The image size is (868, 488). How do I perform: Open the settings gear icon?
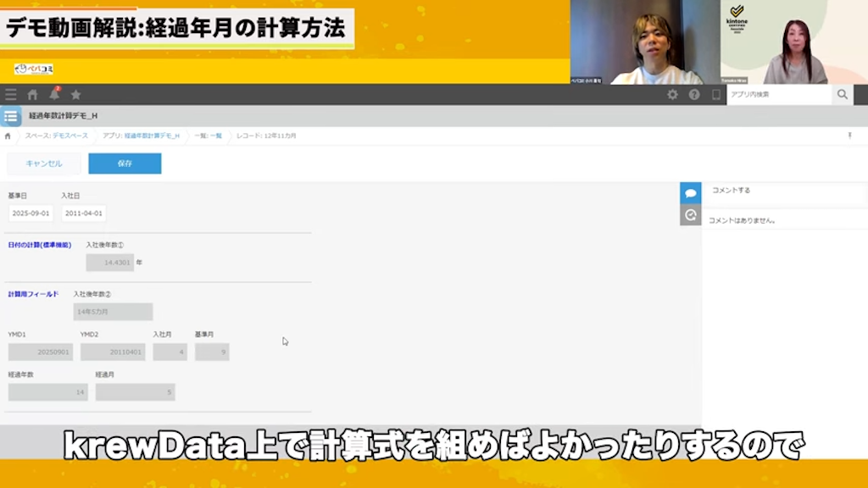(672, 95)
